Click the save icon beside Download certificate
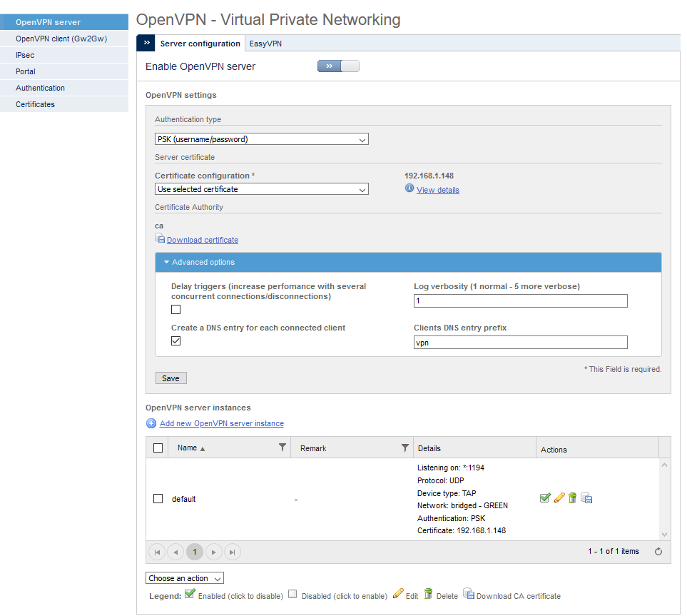The width and height of the screenshot is (687, 616). (160, 238)
